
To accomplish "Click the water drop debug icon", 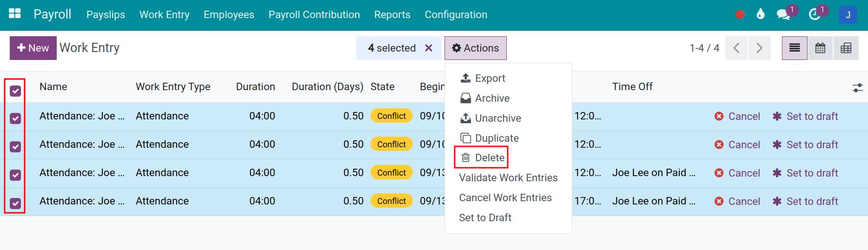I will tap(760, 14).
